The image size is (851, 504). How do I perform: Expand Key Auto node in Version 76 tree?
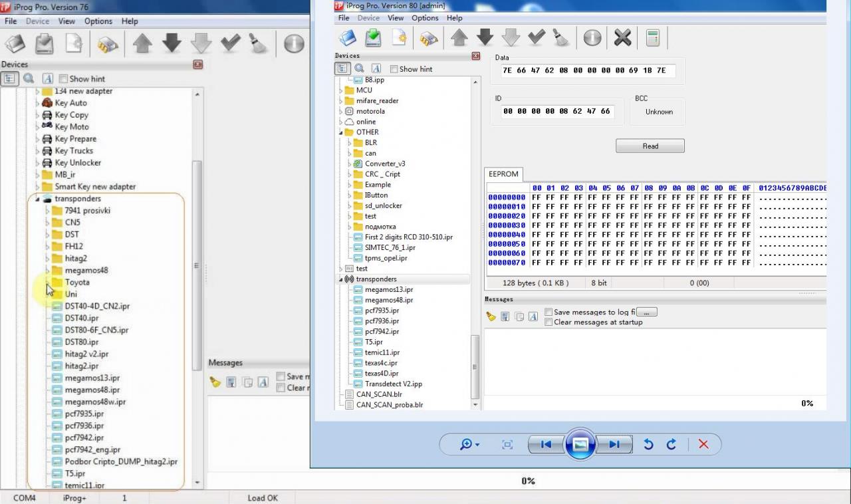point(37,103)
